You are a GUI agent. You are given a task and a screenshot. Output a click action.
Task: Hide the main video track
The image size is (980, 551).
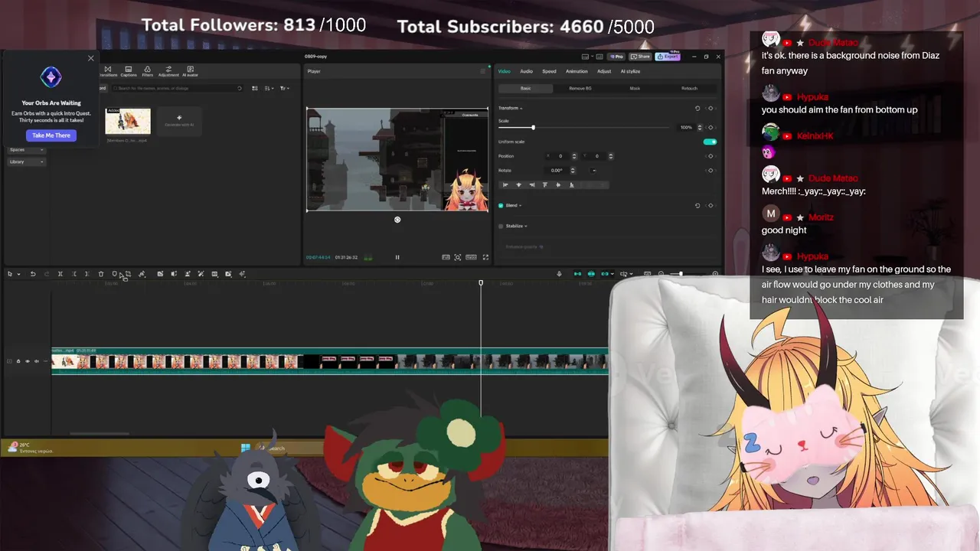point(28,361)
